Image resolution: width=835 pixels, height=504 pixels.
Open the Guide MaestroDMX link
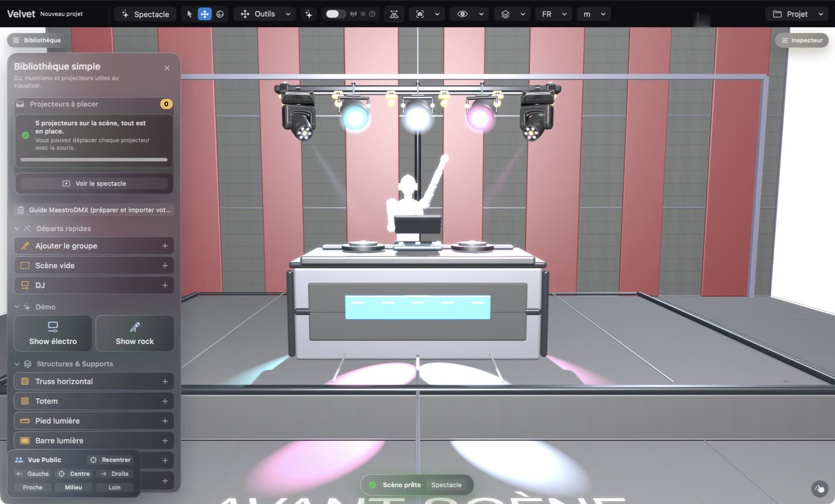[94, 210]
